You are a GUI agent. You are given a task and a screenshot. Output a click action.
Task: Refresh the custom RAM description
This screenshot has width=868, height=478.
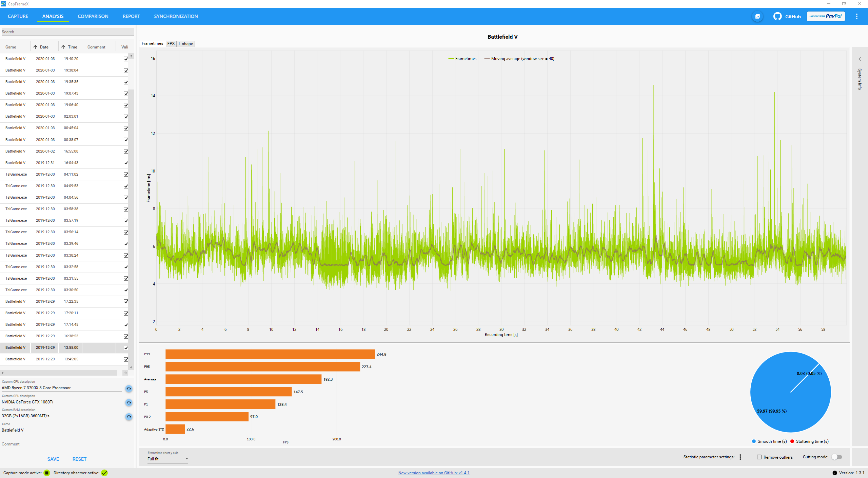(129, 417)
